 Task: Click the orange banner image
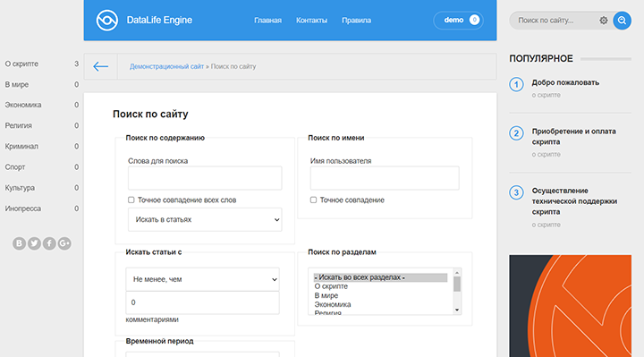click(x=570, y=306)
